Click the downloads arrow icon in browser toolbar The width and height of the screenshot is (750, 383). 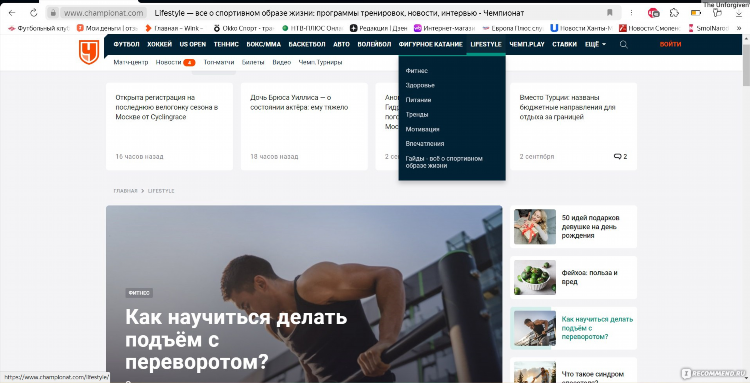point(739,13)
